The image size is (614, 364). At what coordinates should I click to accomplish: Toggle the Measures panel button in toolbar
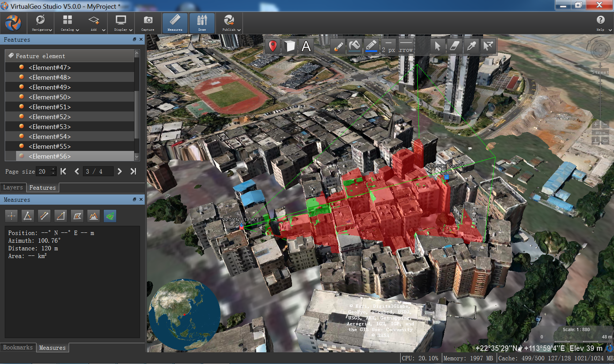(x=175, y=23)
